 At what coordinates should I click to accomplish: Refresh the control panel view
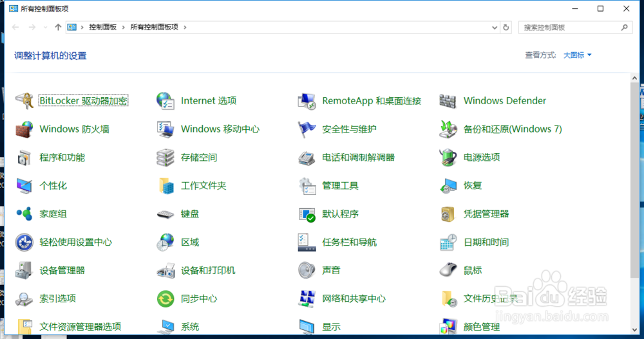pos(506,28)
